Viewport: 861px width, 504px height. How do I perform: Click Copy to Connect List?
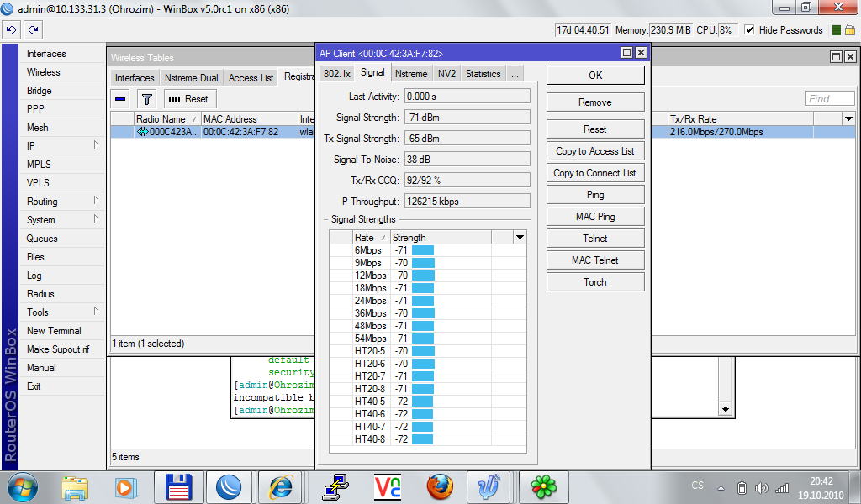595,173
